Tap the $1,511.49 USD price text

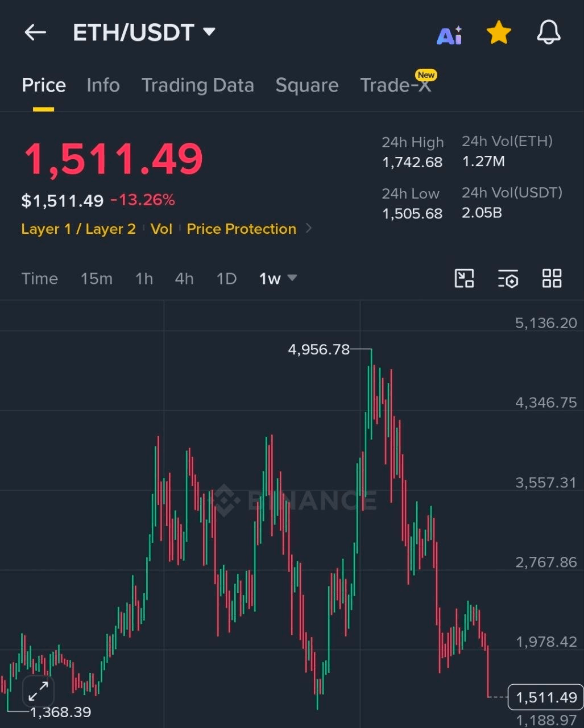63,201
